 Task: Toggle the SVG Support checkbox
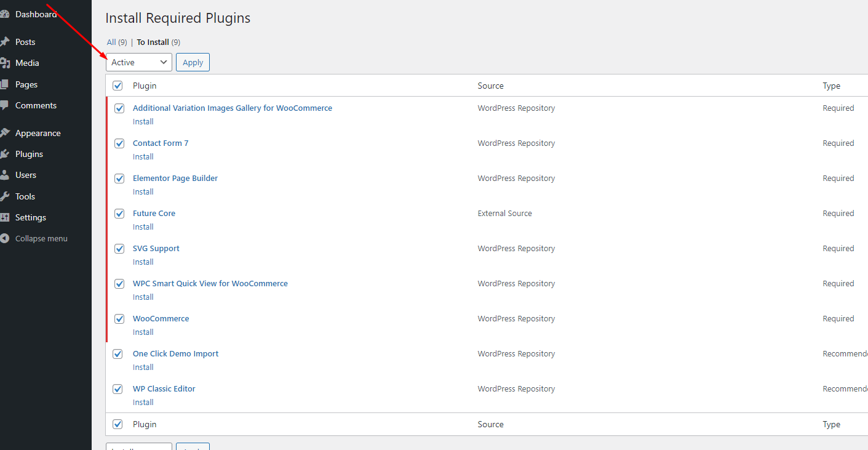[x=119, y=249]
